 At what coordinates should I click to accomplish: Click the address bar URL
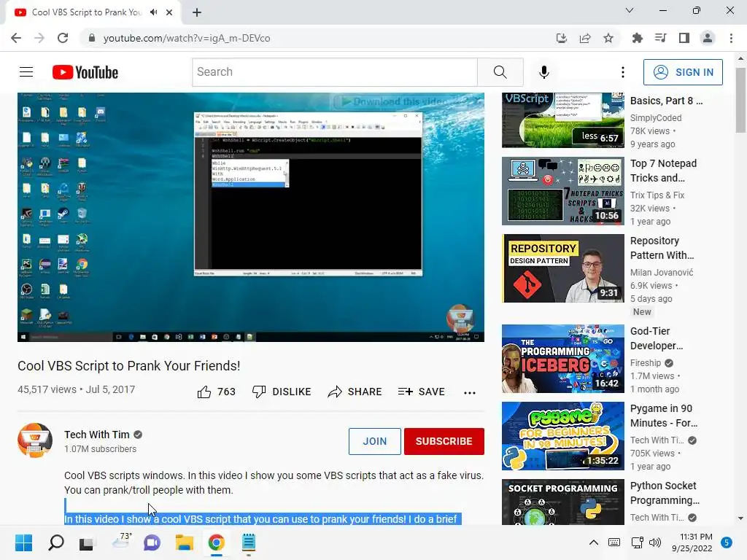click(x=187, y=38)
